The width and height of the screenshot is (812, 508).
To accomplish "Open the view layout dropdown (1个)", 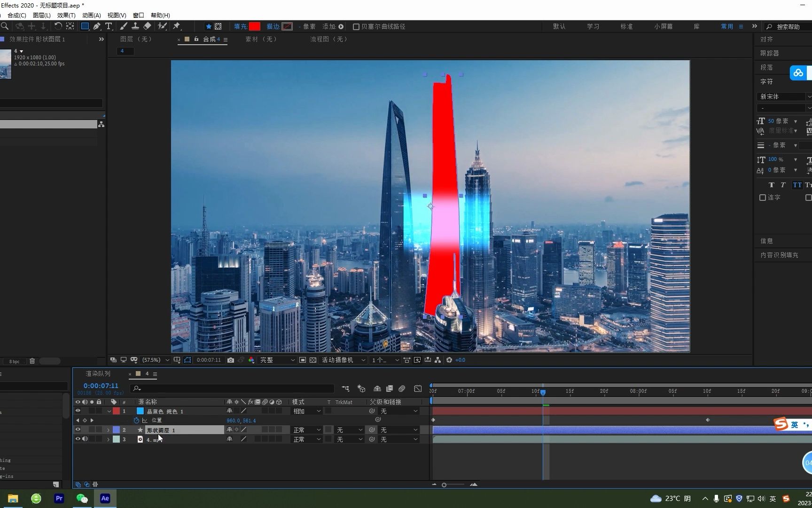I will pyautogui.click(x=385, y=360).
